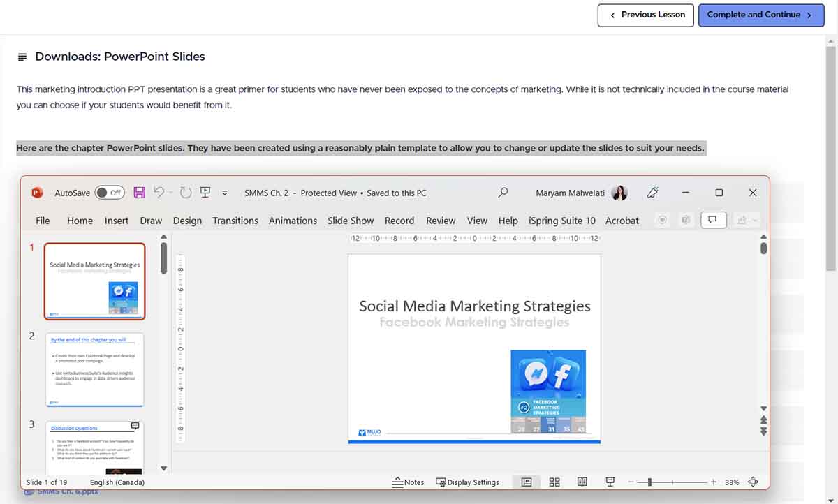
Task: Go to next slide double-arrow icon
Action: pos(764,431)
